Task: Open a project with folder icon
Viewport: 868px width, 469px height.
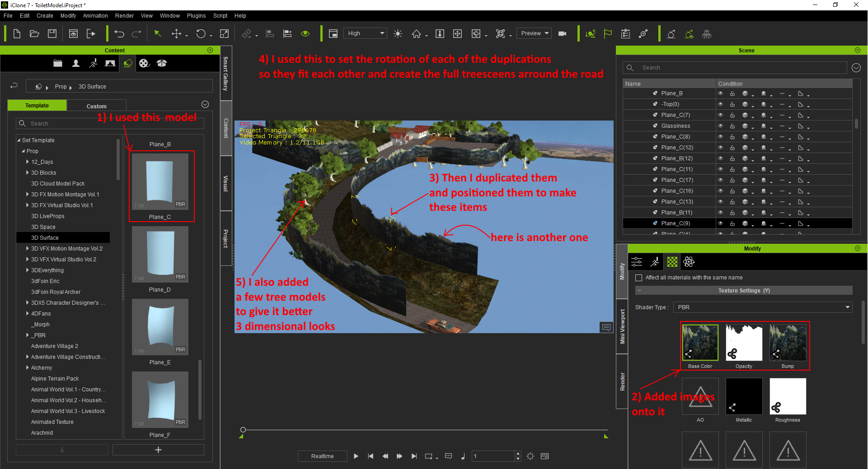Action: pyautogui.click(x=34, y=34)
